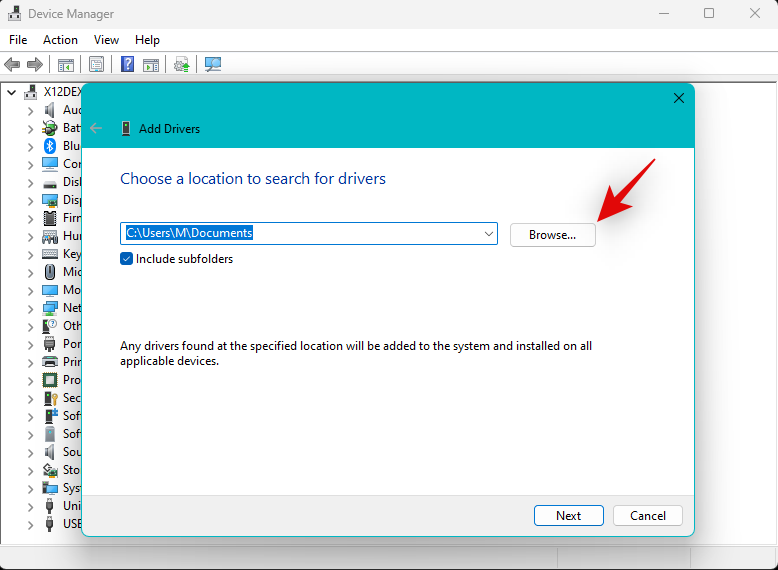Select the storage controller icon of the Sto row
The height and width of the screenshot is (570, 778).
(50, 470)
